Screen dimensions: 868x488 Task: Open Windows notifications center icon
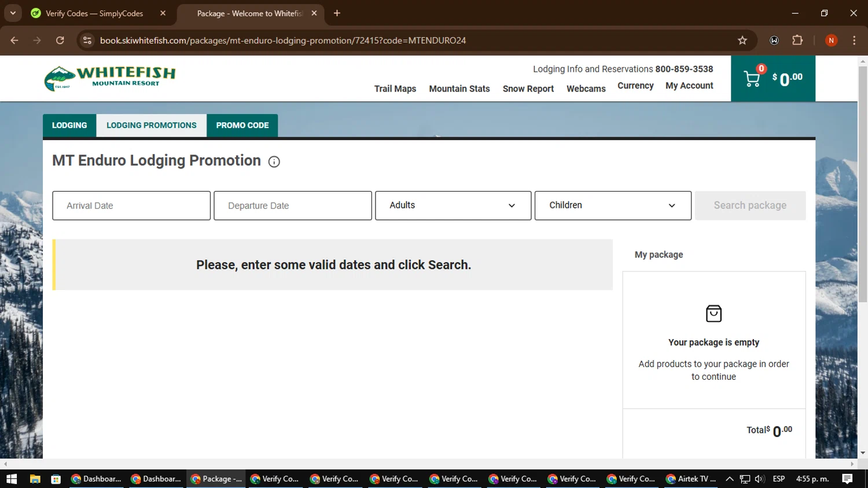[x=847, y=479]
